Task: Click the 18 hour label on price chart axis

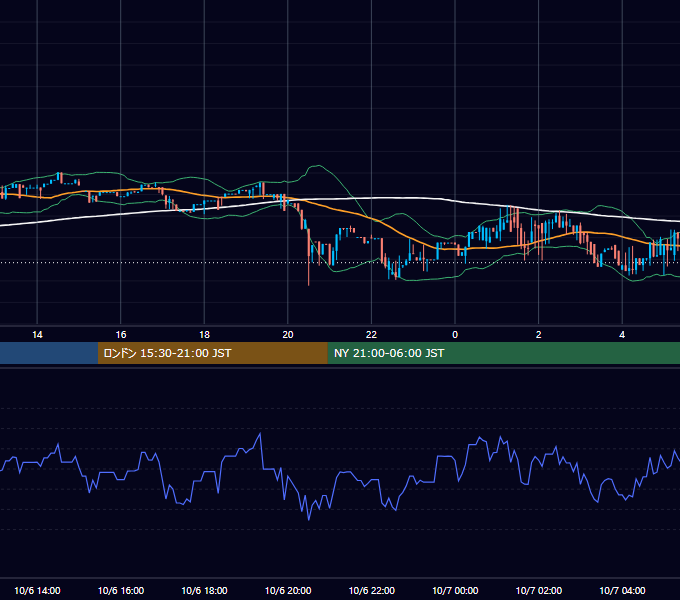Action: coord(204,335)
